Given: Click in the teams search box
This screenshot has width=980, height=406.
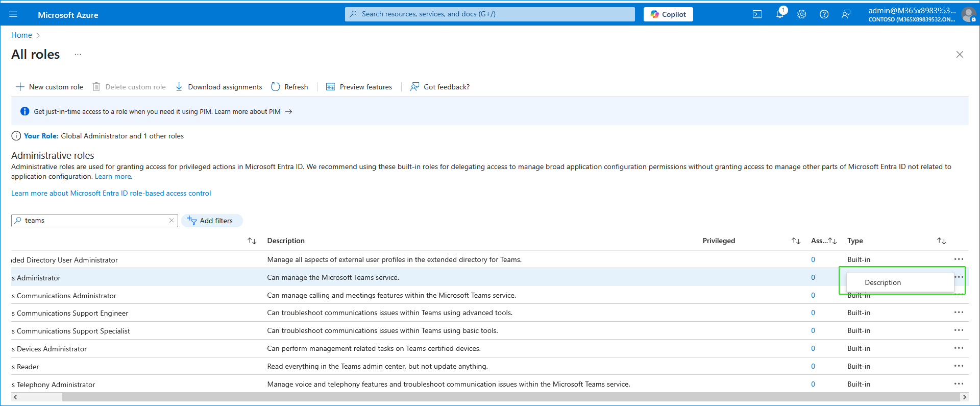Looking at the screenshot, I should click(94, 221).
